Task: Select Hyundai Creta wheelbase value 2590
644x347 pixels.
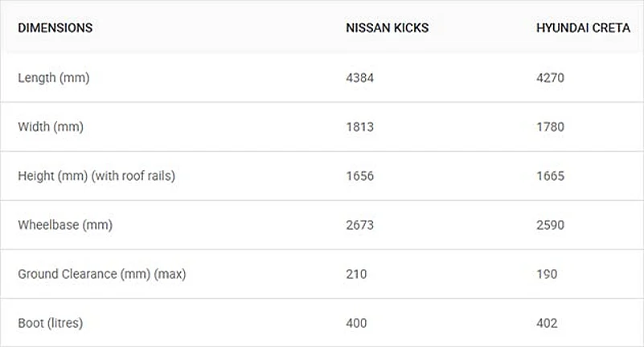Action: [x=551, y=225]
